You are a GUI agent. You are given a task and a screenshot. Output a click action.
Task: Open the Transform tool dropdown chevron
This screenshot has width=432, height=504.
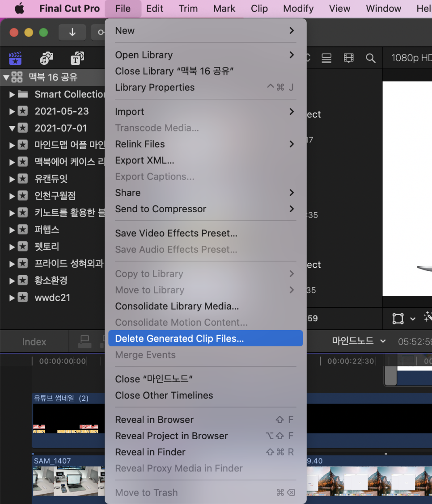pyautogui.click(x=413, y=319)
